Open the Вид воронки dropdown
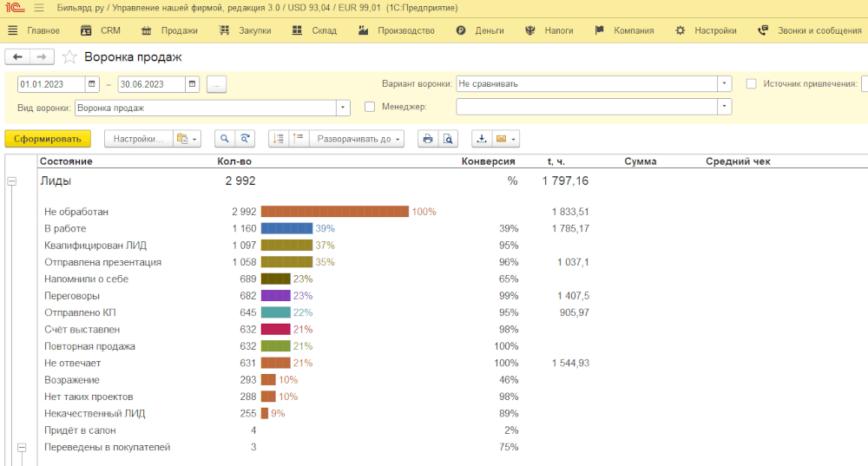 click(343, 108)
